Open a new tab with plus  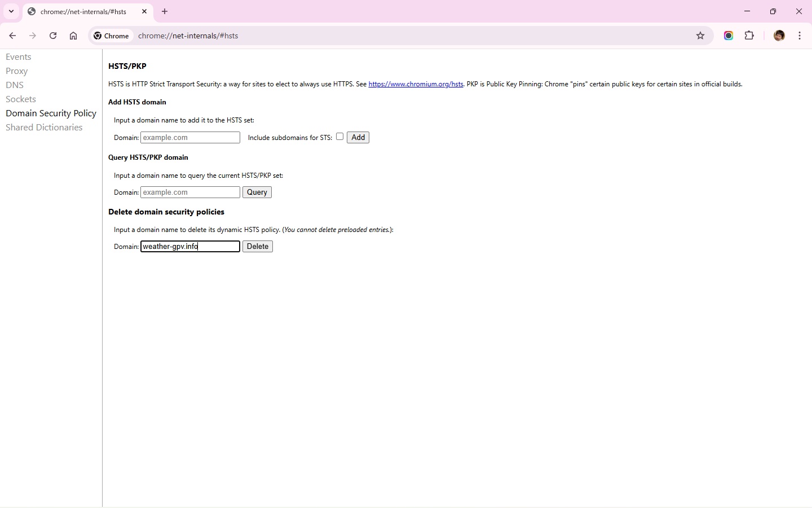pos(165,11)
